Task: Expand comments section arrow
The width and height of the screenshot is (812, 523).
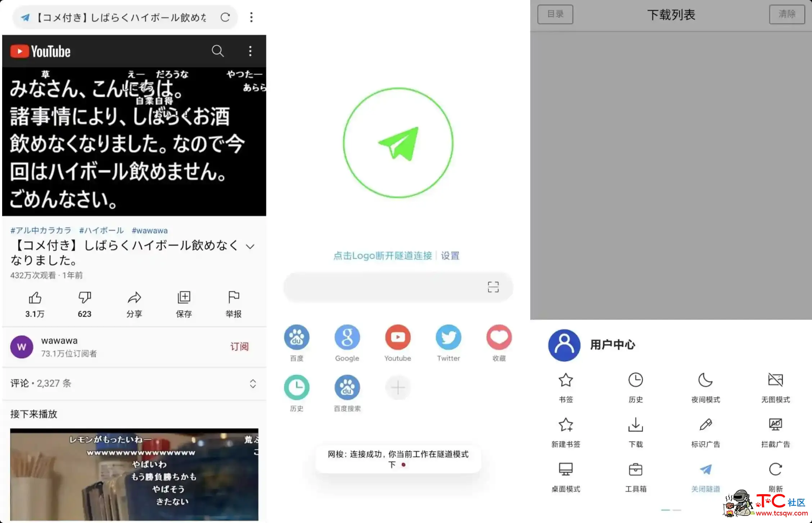Action: [x=253, y=384]
